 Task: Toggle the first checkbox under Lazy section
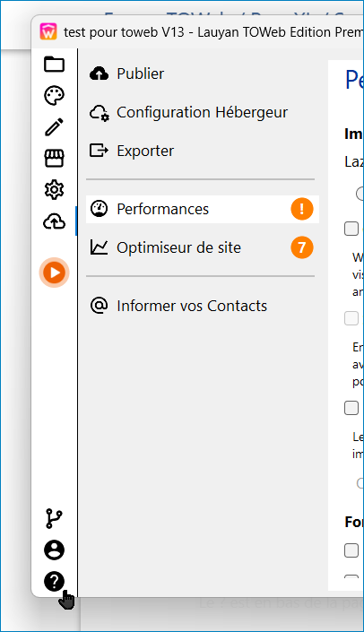coord(351,229)
